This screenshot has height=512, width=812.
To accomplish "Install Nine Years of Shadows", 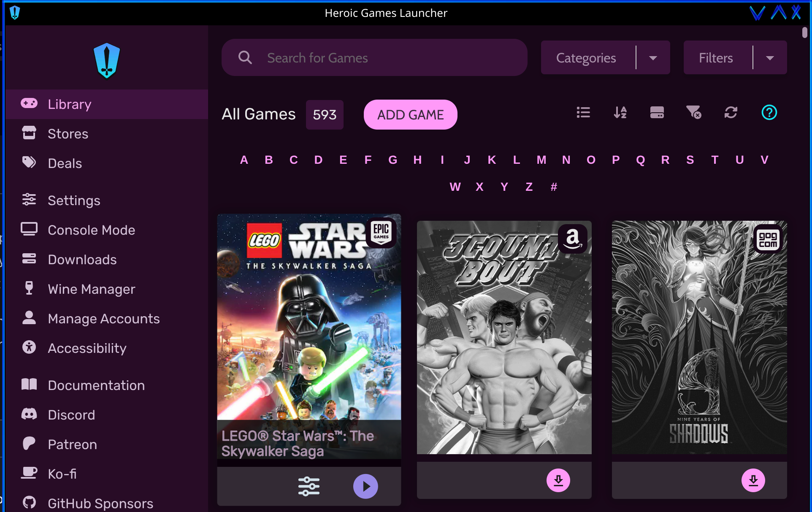I will pos(753,480).
